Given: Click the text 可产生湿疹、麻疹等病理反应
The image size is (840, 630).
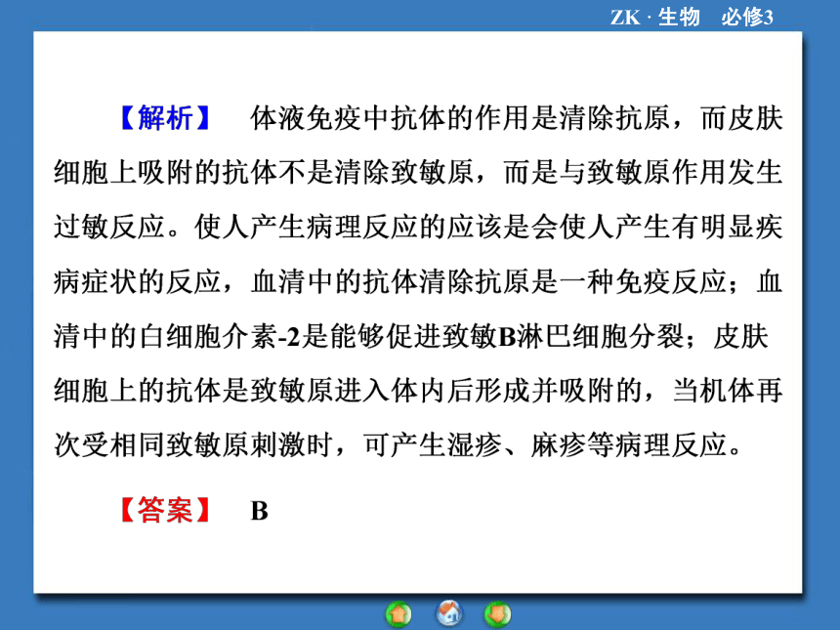Looking at the screenshot, I should pos(545,445).
